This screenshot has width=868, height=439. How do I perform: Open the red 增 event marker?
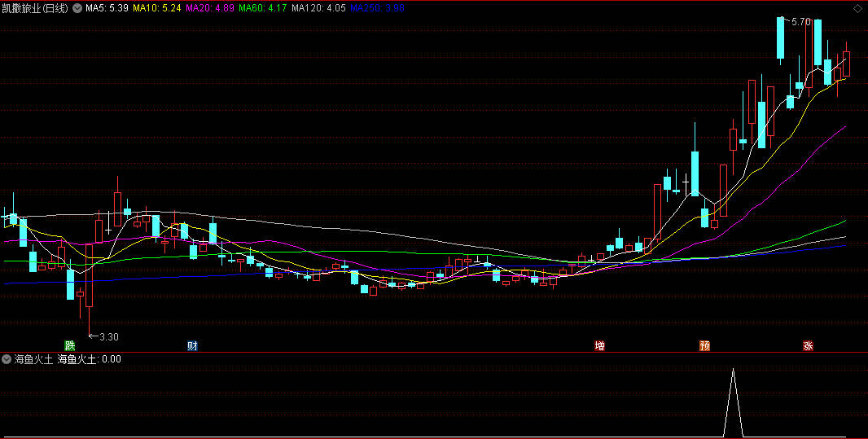point(599,346)
